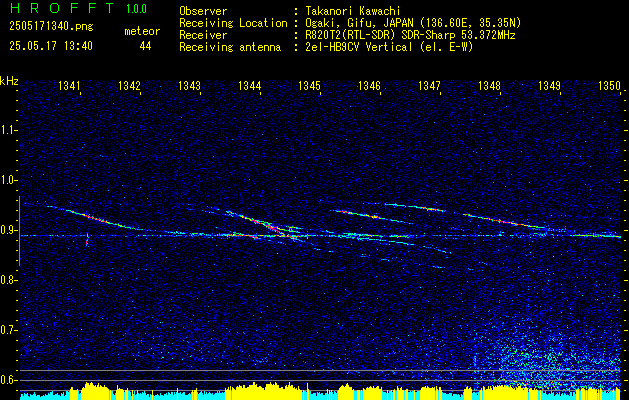Click time marker 1347
The width and height of the screenshot is (629, 400).
click(429, 85)
